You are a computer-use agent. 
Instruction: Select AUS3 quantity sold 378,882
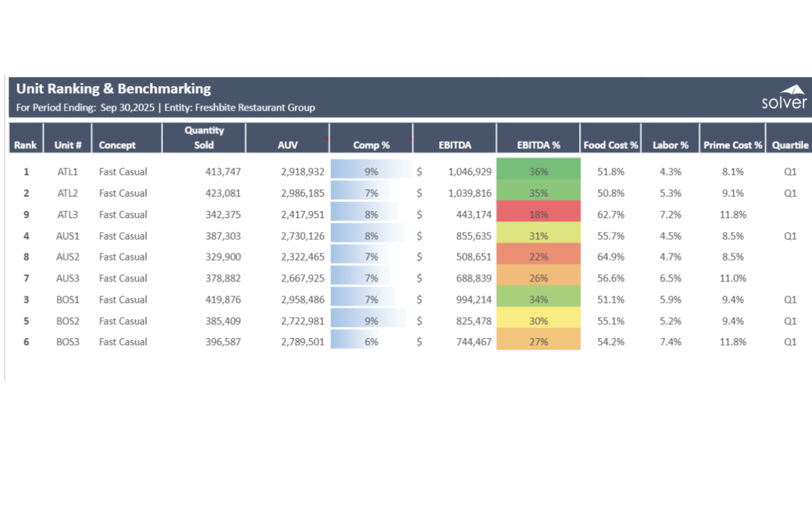(x=223, y=278)
